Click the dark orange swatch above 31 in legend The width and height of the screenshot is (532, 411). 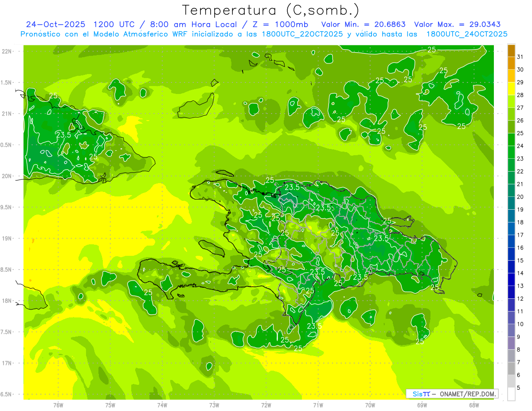(511, 51)
